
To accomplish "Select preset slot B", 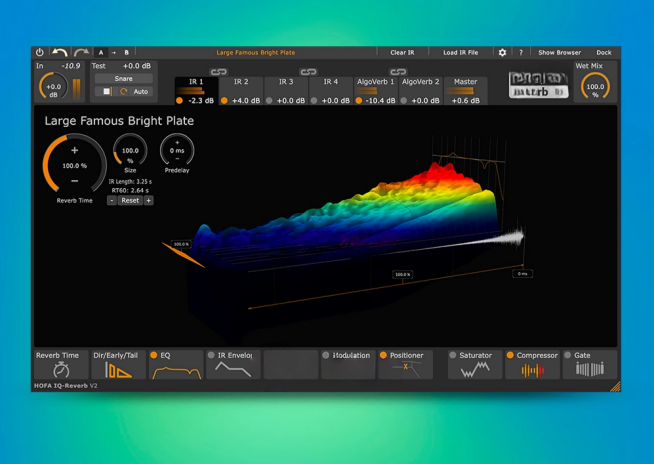I will click(126, 53).
